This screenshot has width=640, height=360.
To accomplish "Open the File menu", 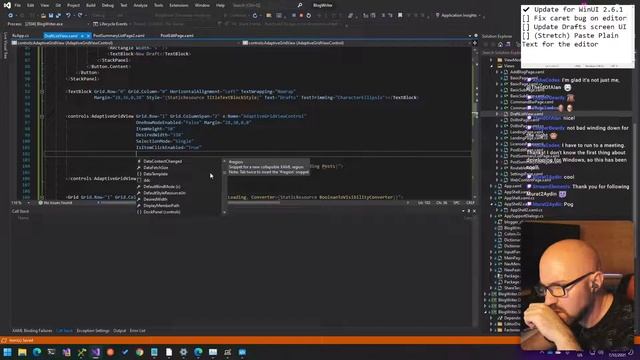I will pyautogui.click(x=17, y=5).
